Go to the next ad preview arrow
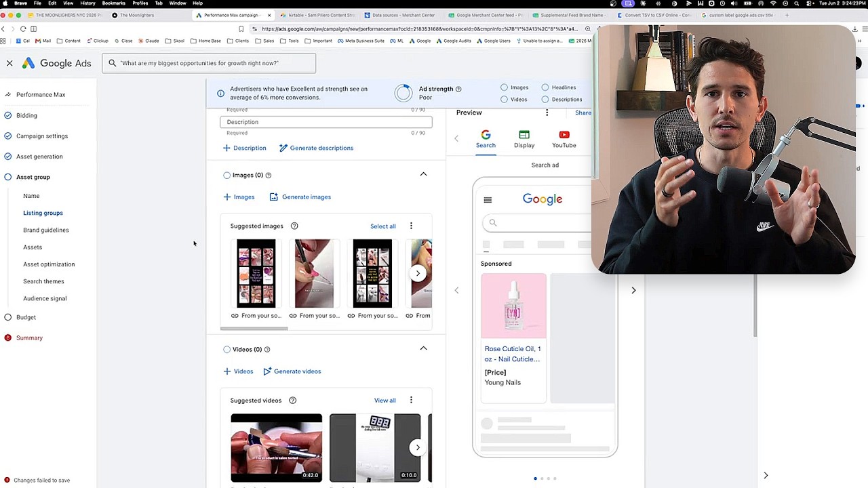 point(633,290)
